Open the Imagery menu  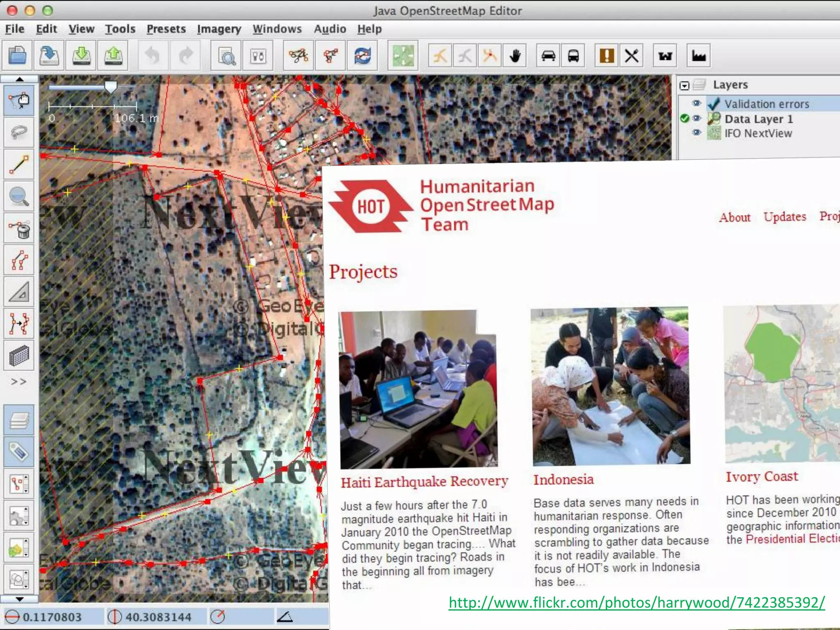pos(219,29)
